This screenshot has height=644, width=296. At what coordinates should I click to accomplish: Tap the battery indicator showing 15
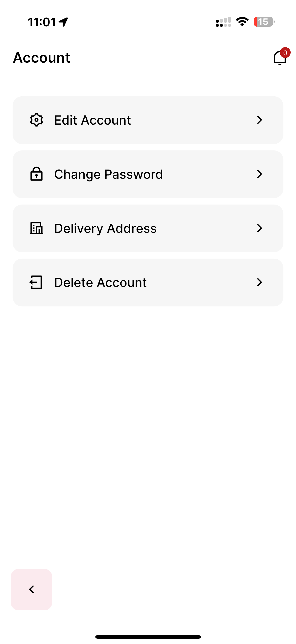[x=264, y=22]
